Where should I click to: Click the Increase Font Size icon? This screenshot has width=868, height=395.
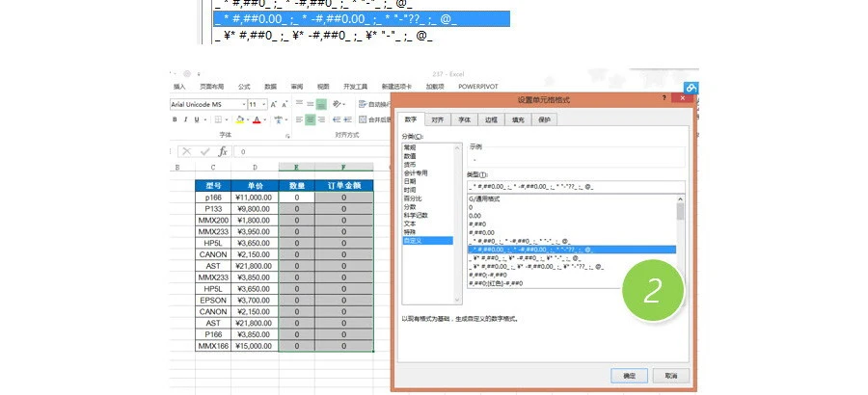tap(274, 104)
